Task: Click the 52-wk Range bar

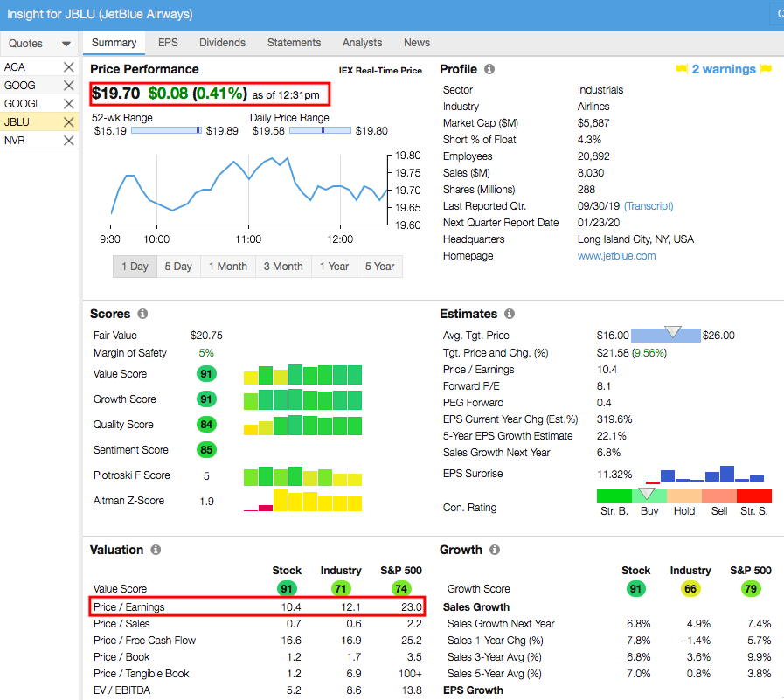Action: (x=166, y=130)
